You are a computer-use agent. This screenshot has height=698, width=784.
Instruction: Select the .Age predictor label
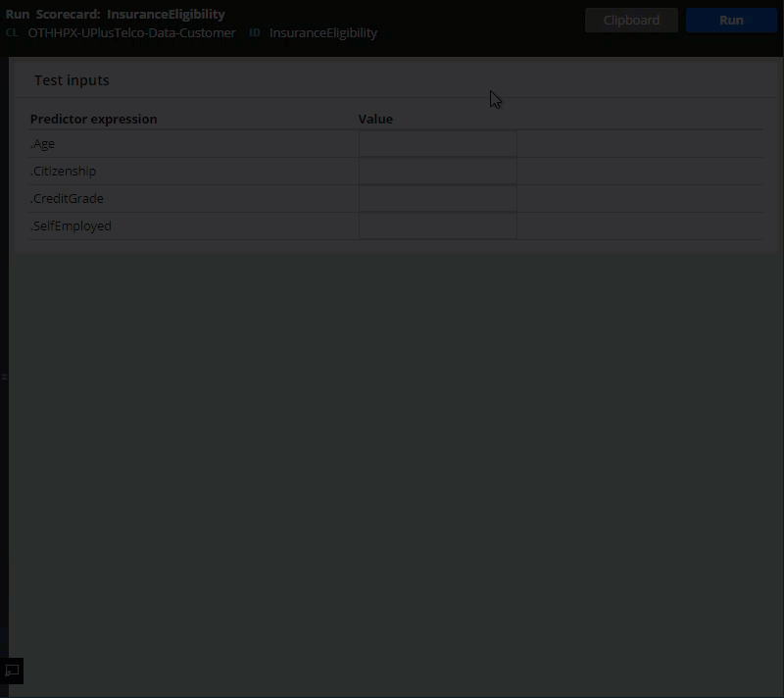pyautogui.click(x=43, y=144)
